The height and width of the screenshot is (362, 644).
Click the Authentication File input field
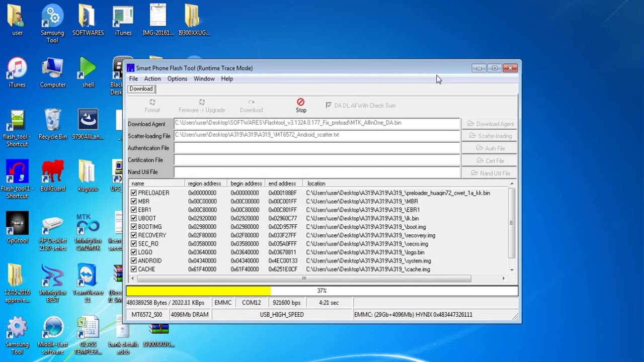(317, 148)
